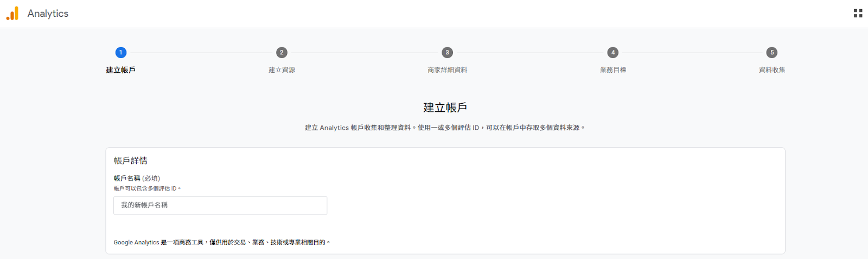Select step 2 circle 建立資源

coord(282,53)
